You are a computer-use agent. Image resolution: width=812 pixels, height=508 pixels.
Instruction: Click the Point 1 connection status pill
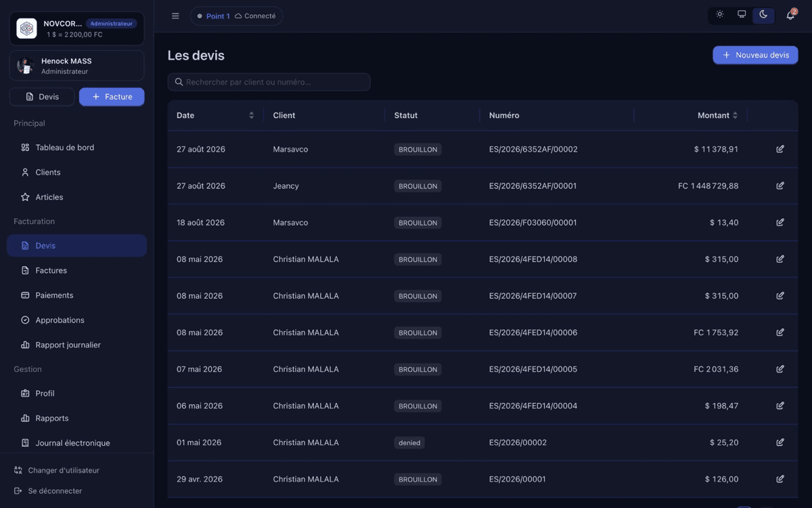[x=236, y=16]
